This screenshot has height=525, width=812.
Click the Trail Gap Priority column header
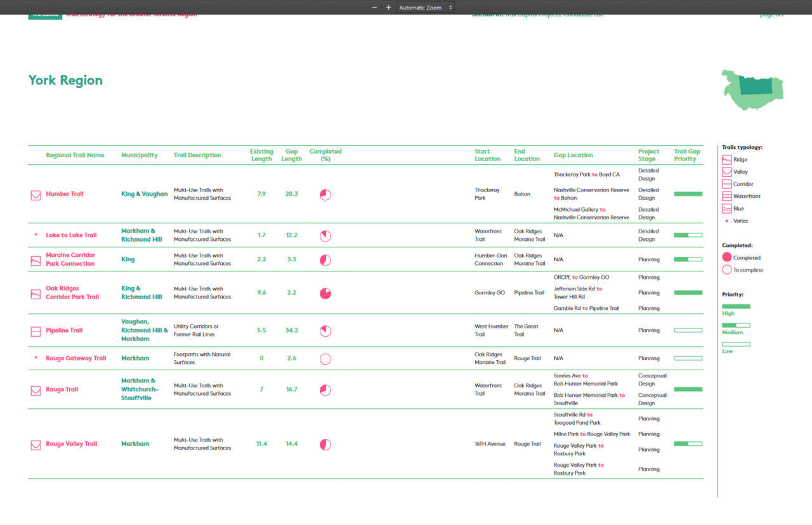point(687,155)
